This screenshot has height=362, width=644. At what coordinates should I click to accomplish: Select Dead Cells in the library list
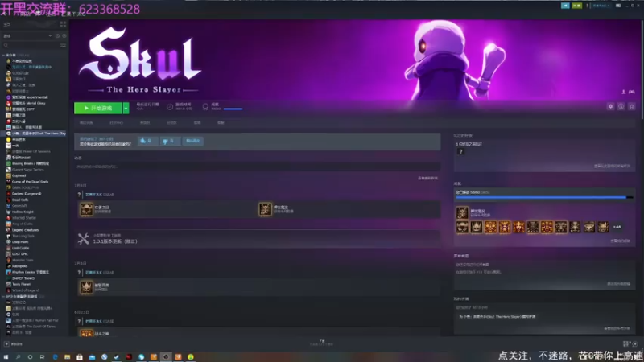coord(20,200)
